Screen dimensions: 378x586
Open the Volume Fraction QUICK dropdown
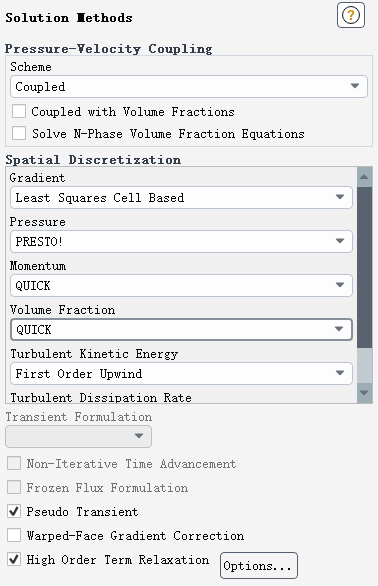(181, 329)
